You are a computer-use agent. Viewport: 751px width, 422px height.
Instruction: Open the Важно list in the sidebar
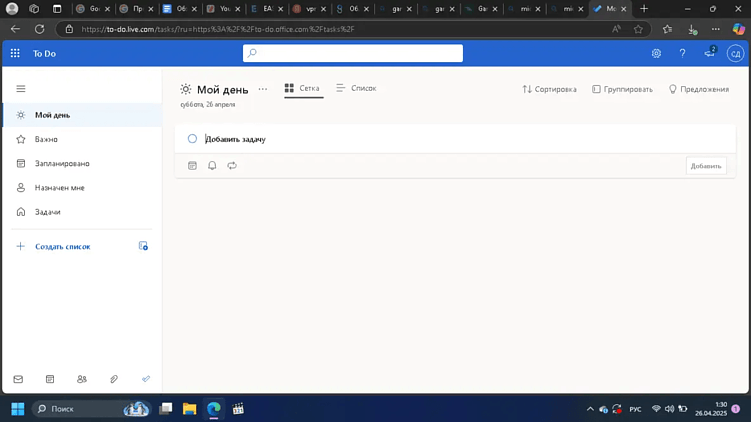click(x=46, y=139)
